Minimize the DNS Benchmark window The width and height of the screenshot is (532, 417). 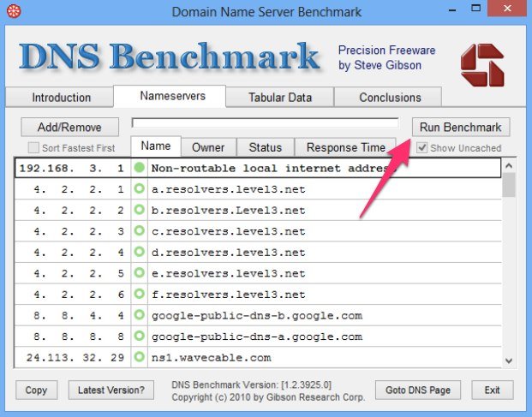pyautogui.click(x=452, y=9)
